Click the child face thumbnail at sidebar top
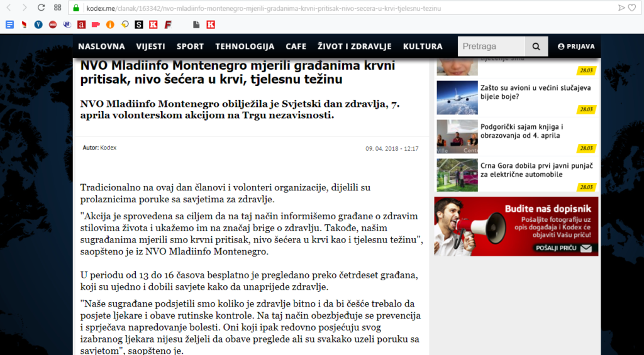 point(457,67)
